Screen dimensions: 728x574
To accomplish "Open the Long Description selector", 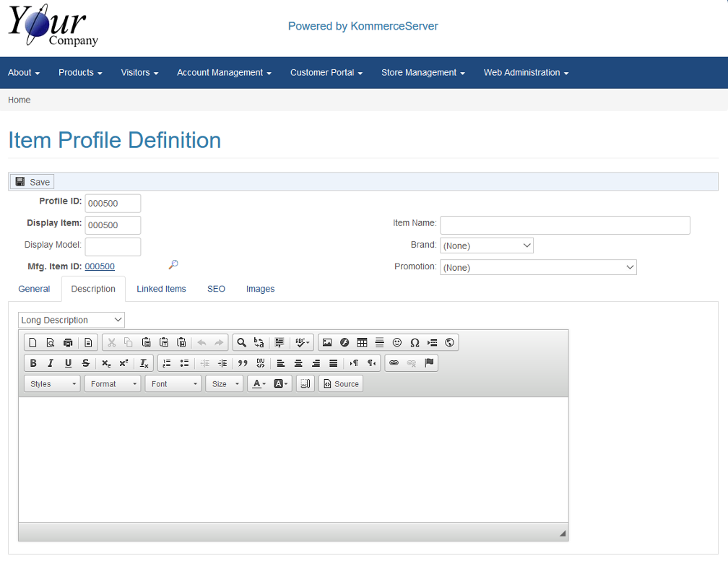I will [x=71, y=320].
